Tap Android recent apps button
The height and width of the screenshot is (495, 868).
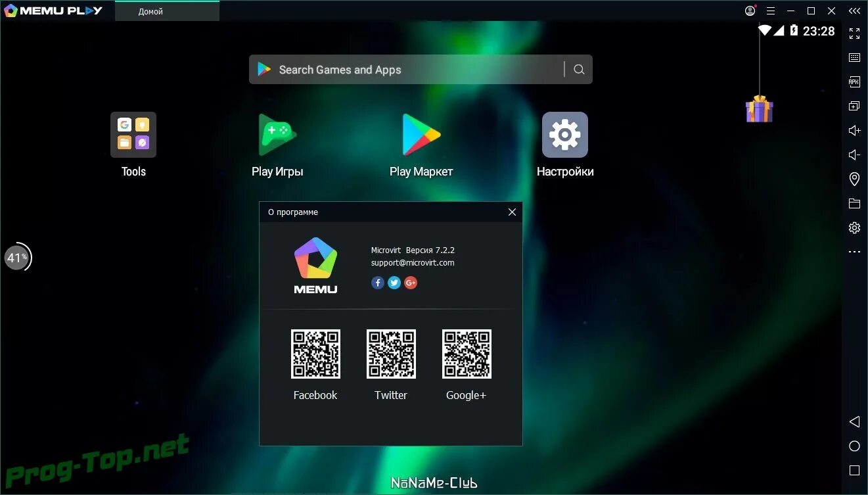pos(854,471)
